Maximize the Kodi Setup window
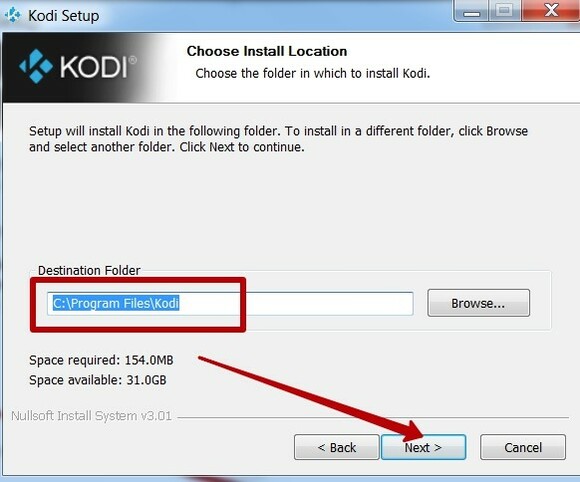Image resolution: width=580 pixels, height=482 pixels. tap(505, 11)
